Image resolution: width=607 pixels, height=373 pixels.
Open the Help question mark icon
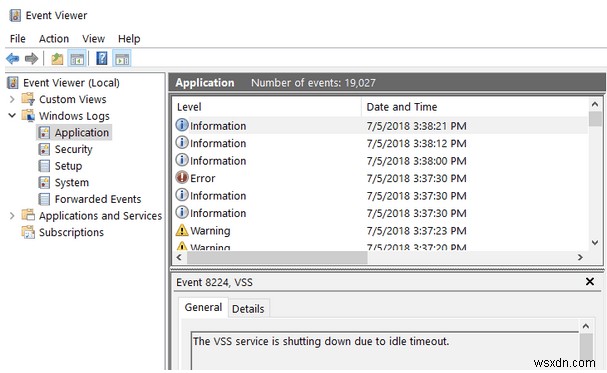point(101,59)
